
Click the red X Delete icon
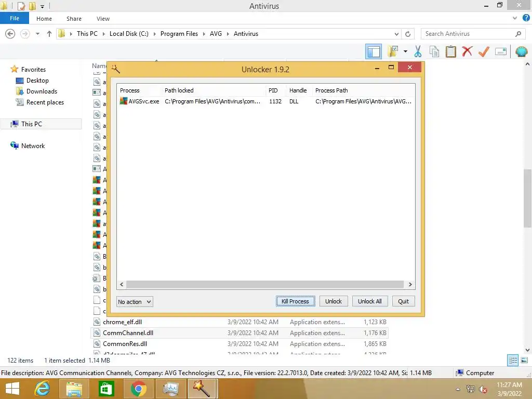467,51
